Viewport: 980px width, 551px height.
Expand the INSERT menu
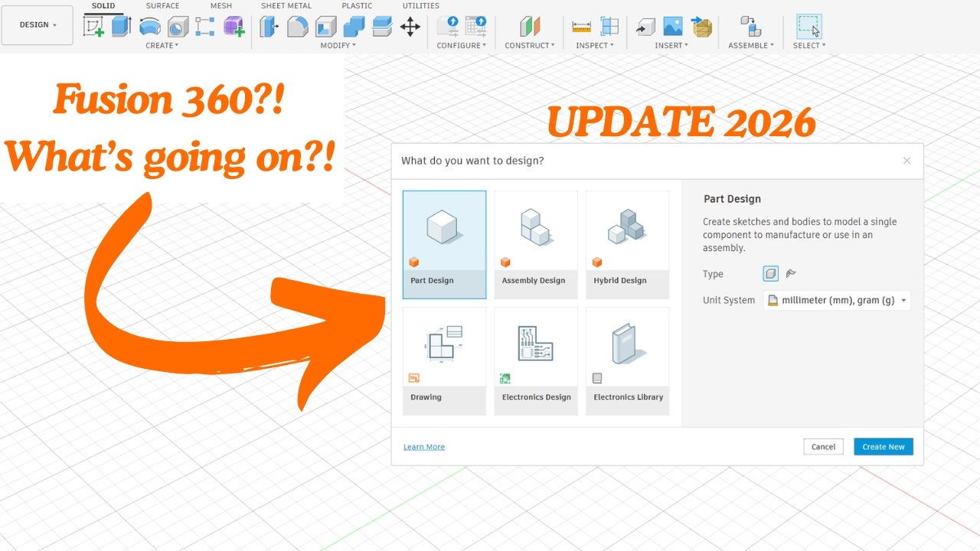click(671, 46)
